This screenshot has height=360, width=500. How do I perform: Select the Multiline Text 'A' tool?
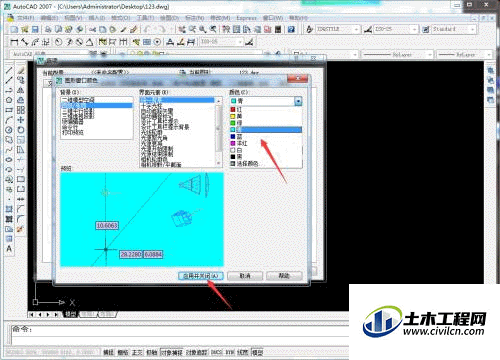pyautogui.click(x=9, y=249)
